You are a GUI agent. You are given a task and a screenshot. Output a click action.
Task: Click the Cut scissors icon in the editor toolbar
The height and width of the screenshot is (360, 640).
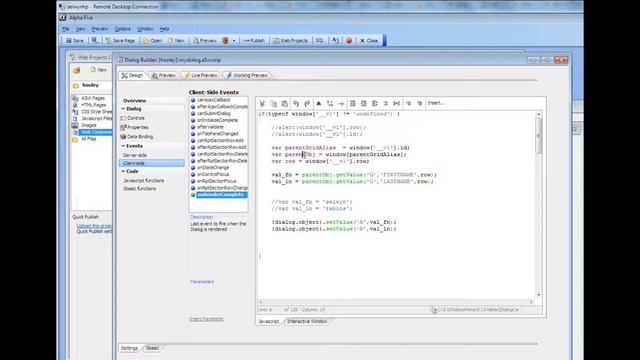(x=262, y=103)
